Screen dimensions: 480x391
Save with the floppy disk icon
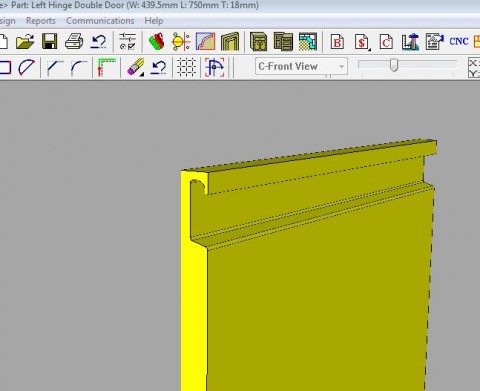tap(49, 42)
